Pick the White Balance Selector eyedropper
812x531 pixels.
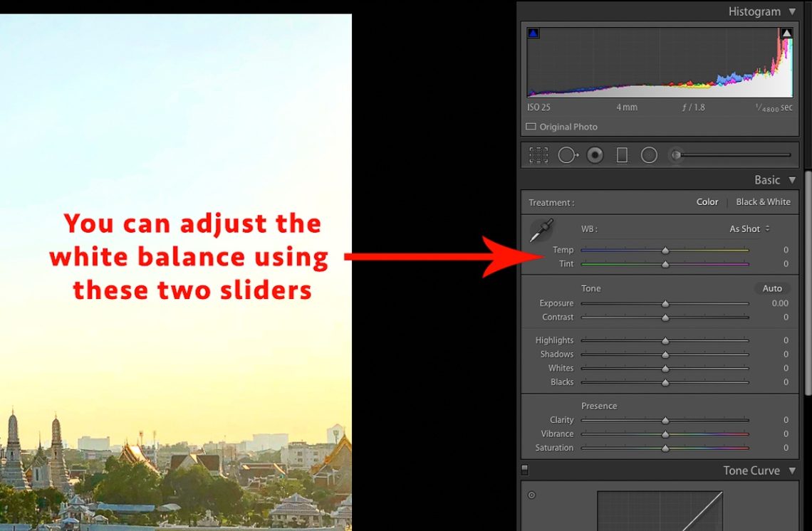click(x=541, y=230)
